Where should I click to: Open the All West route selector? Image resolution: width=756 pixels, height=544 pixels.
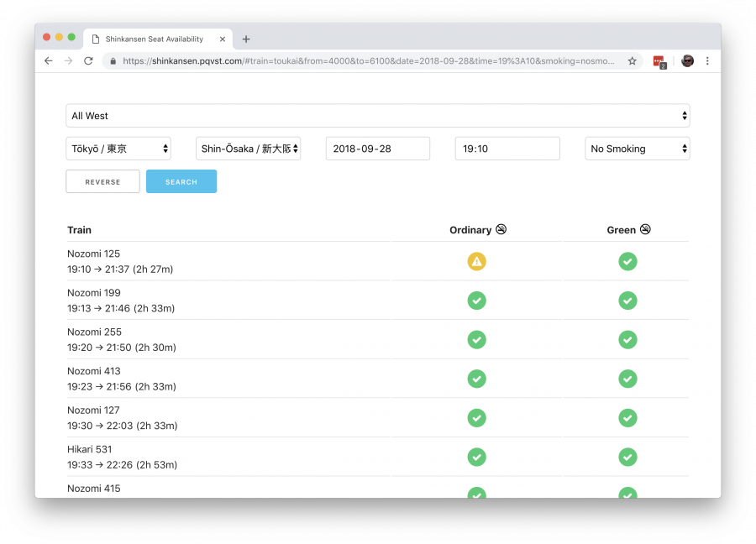point(378,115)
